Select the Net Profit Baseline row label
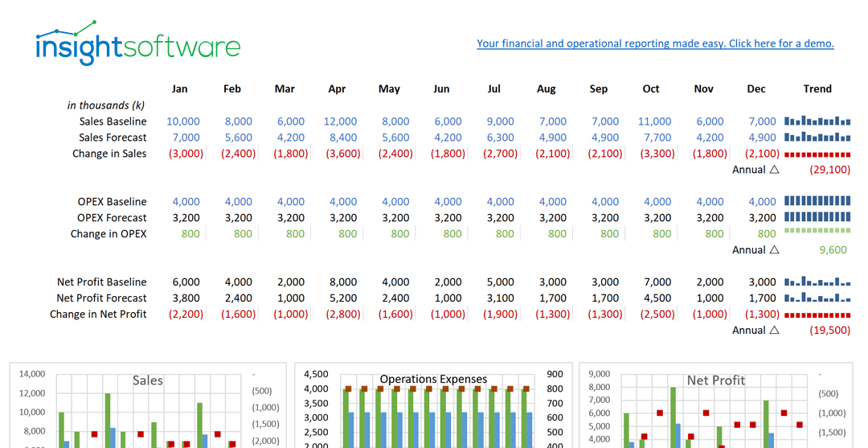The width and height of the screenshot is (868, 448). [102, 282]
